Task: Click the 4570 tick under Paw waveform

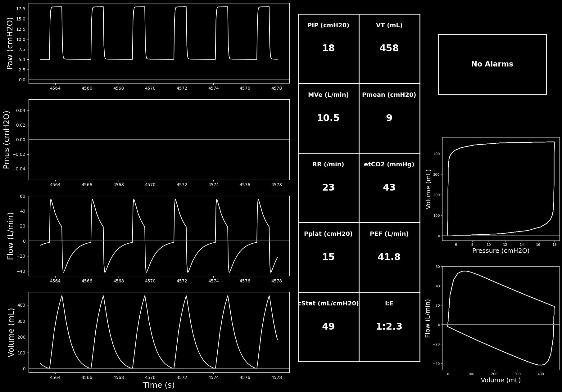Action: coord(150,88)
